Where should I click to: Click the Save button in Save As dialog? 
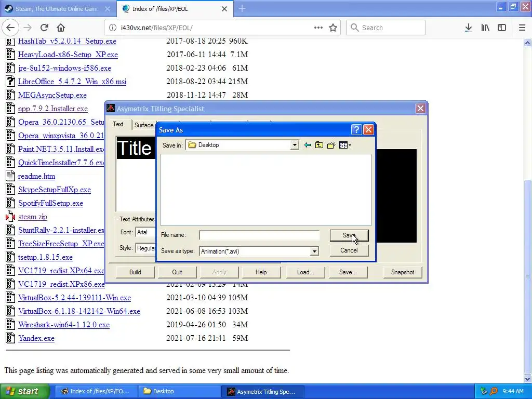349,235
